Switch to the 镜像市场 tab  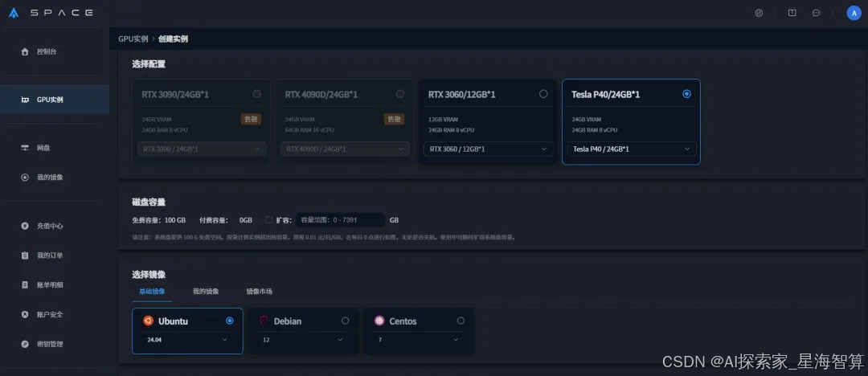point(260,292)
